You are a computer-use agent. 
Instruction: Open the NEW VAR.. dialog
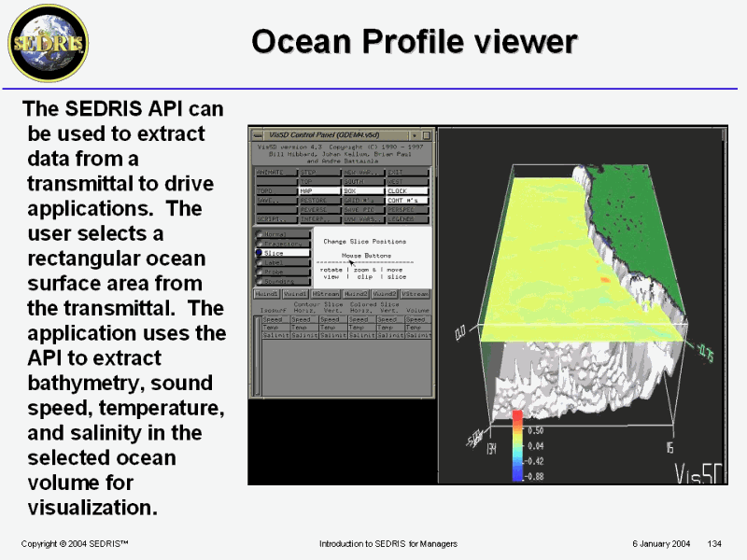tap(362, 172)
